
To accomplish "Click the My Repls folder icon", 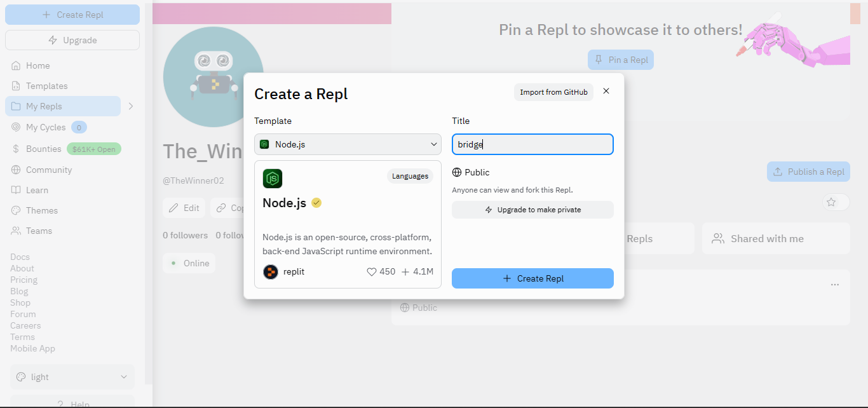I will [16, 106].
